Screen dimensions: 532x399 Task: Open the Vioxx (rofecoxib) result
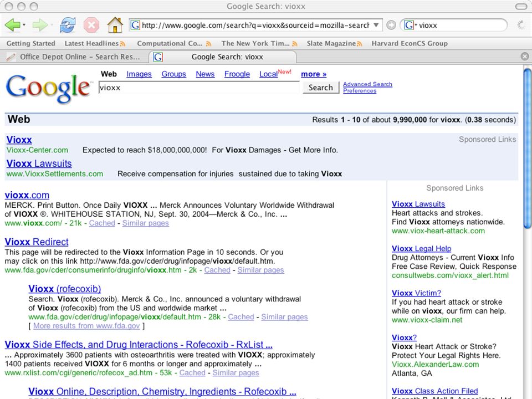click(64, 289)
